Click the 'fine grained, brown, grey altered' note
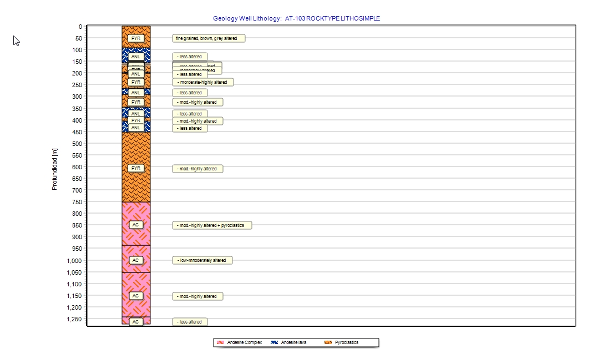The width and height of the screenshot is (593, 364). 209,38
